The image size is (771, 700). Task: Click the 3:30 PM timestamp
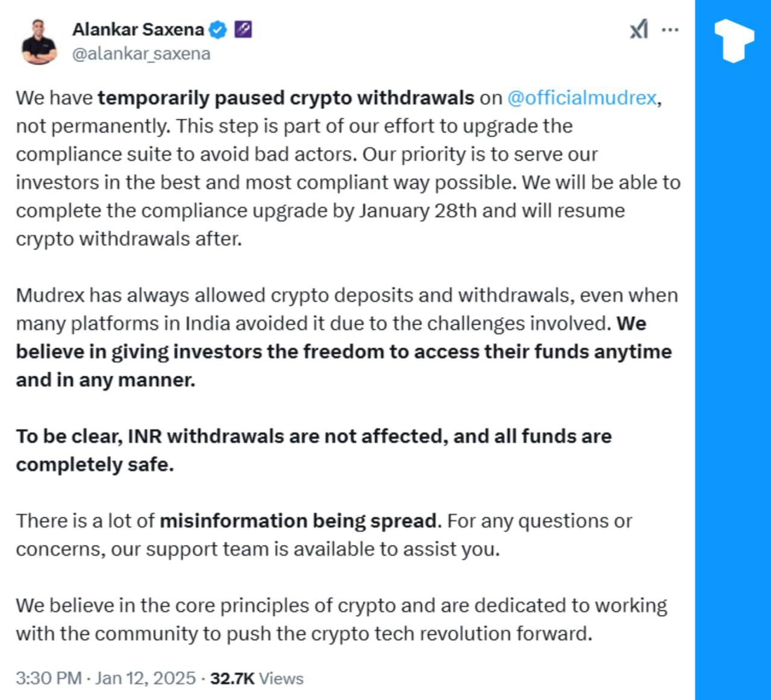pos(48,678)
